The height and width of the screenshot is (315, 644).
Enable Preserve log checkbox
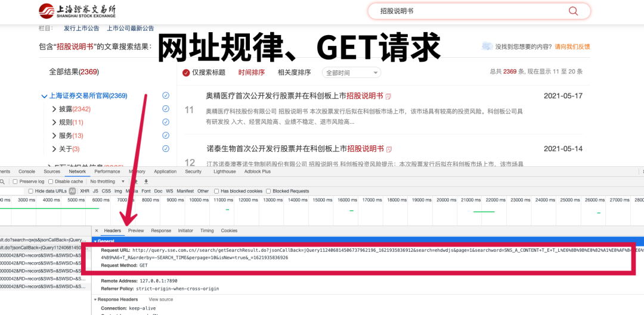tap(15, 181)
